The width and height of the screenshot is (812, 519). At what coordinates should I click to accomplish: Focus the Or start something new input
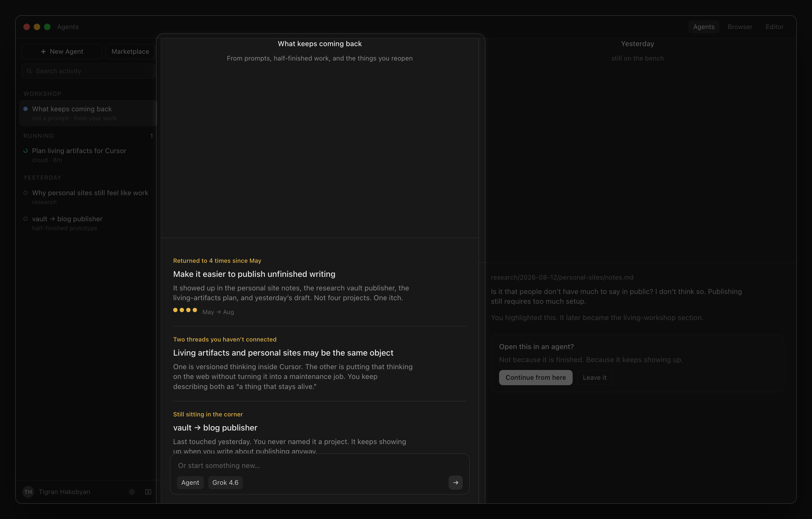click(x=320, y=465)
